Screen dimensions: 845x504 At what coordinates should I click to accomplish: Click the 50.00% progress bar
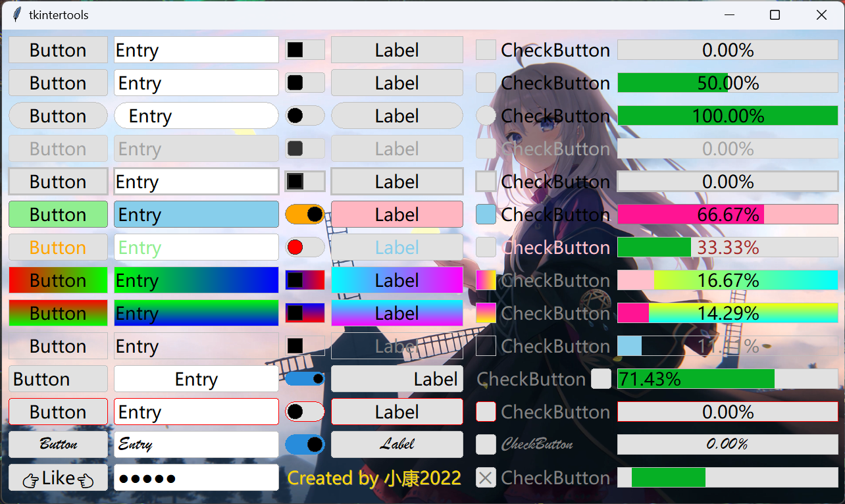(x=728, y=83)
